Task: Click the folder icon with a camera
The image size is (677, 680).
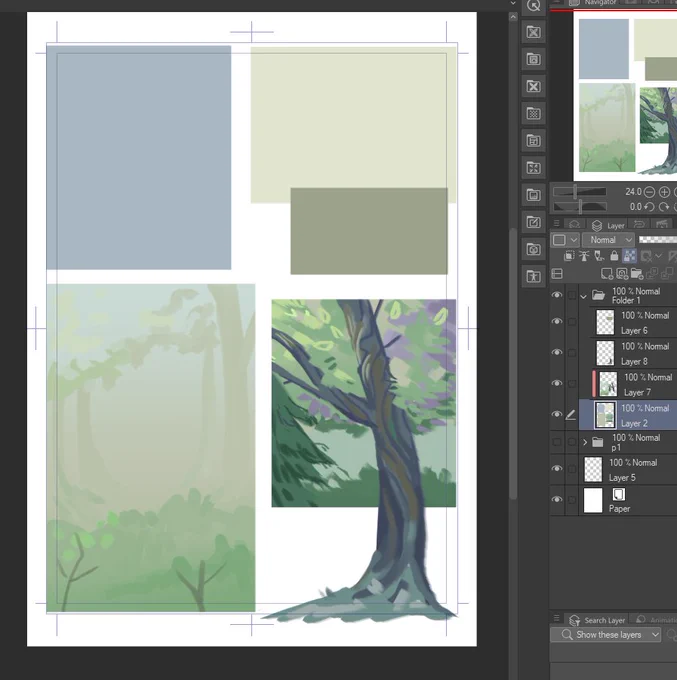Action: coord(533,249)
